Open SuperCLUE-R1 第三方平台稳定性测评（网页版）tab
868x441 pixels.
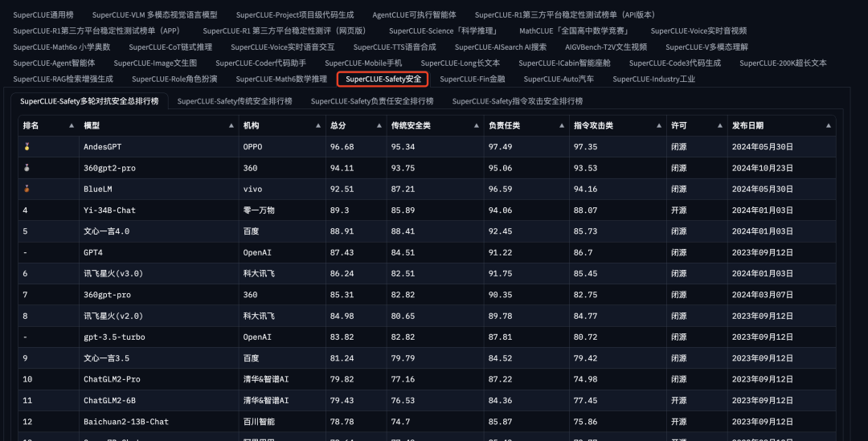pos(285,31)
